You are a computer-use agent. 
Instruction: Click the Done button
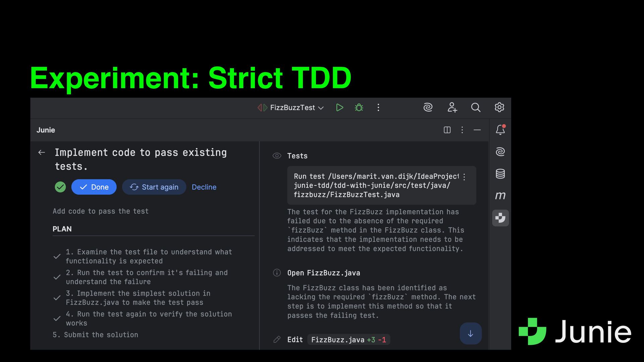click(x=94, y=187)
